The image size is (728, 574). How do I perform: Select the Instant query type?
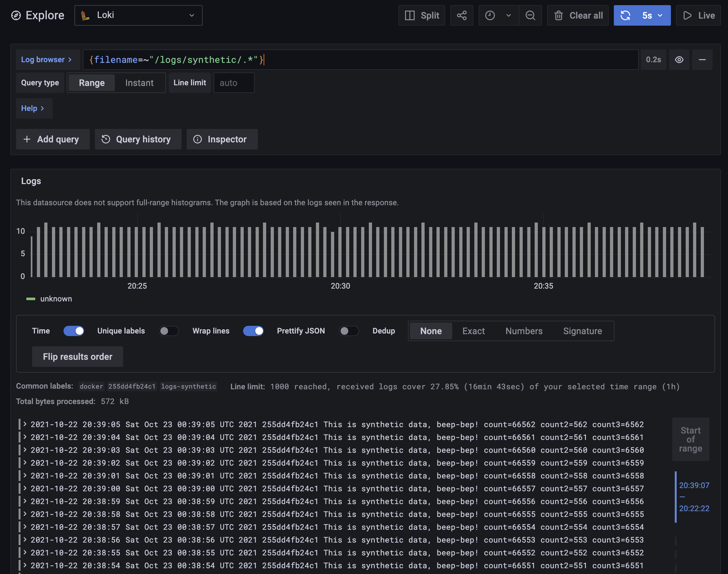pyautogui.click(x=139, y=83)
